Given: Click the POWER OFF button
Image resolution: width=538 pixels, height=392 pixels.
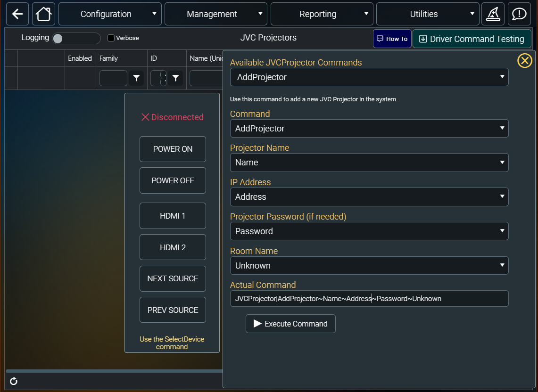Looking at the screenshot, I should 173,180.
